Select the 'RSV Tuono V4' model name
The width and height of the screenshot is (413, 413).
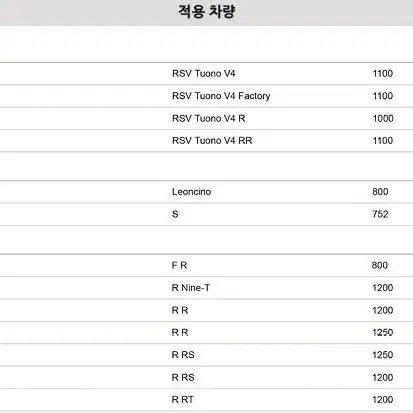pos(204,73)
